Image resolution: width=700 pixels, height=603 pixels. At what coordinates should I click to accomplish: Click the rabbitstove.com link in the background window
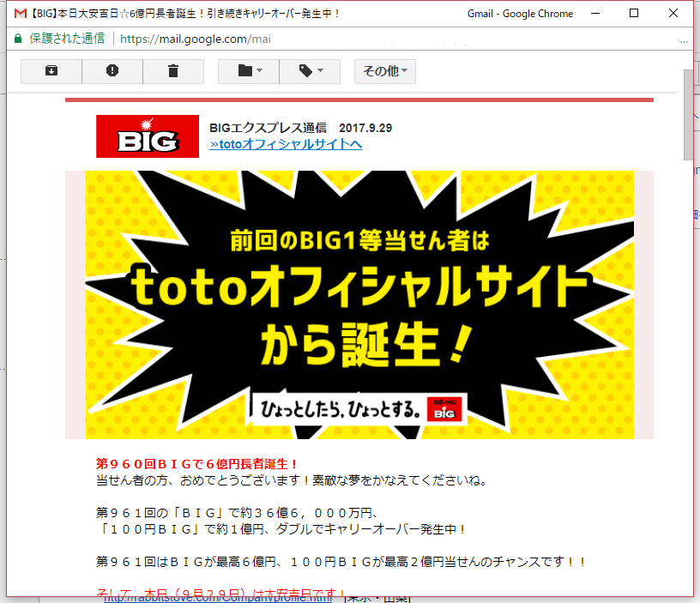click(x=218, y=599)
